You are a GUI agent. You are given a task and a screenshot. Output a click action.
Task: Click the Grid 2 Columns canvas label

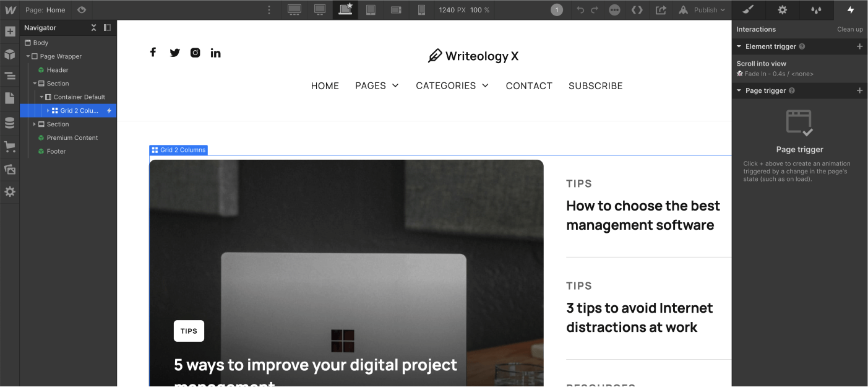[x=178, y=150]
